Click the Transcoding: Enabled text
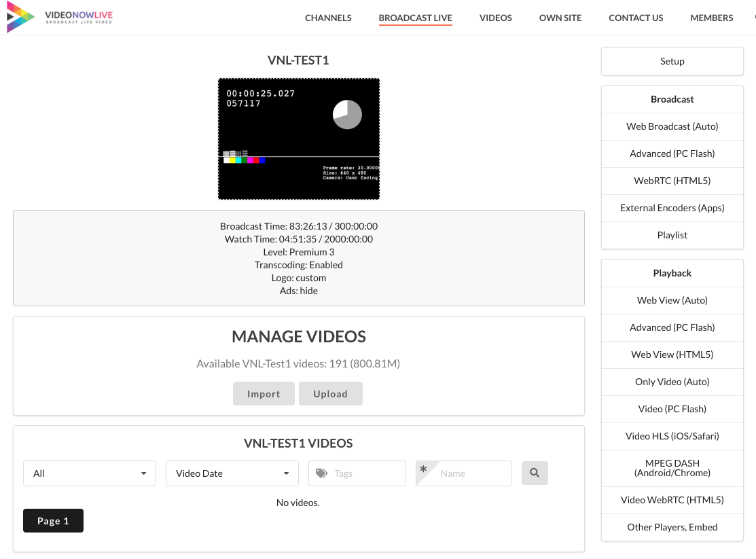Screen dimensions: 756x559 pos(299,265)
